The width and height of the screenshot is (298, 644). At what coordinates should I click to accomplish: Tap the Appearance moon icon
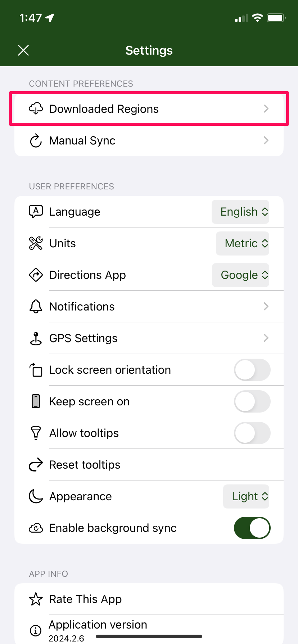click(x=36, y=496)
